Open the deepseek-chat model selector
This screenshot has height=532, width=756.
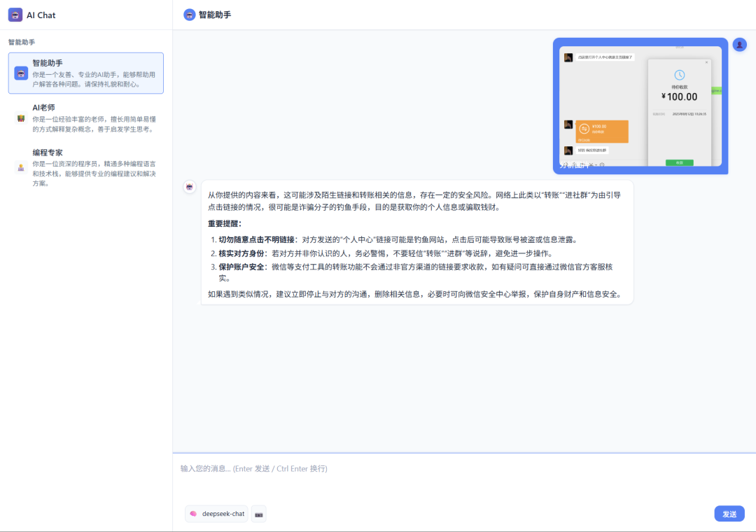point(216,513)
